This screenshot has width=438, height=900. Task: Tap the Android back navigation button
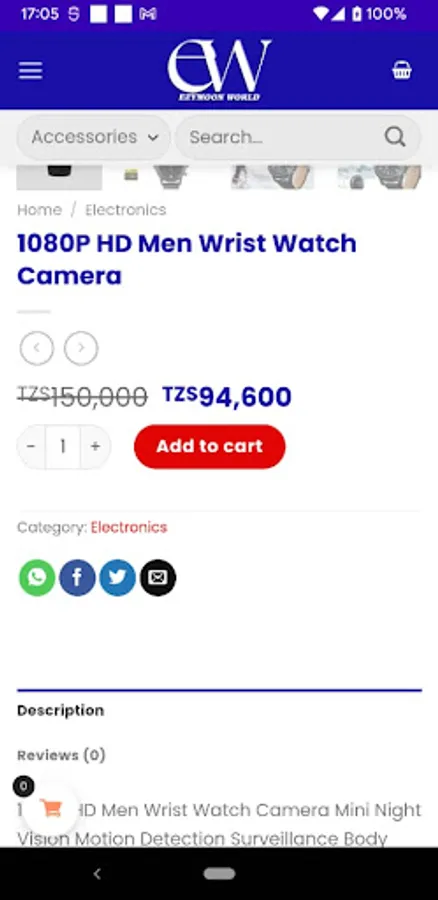[x=97, y=874]
